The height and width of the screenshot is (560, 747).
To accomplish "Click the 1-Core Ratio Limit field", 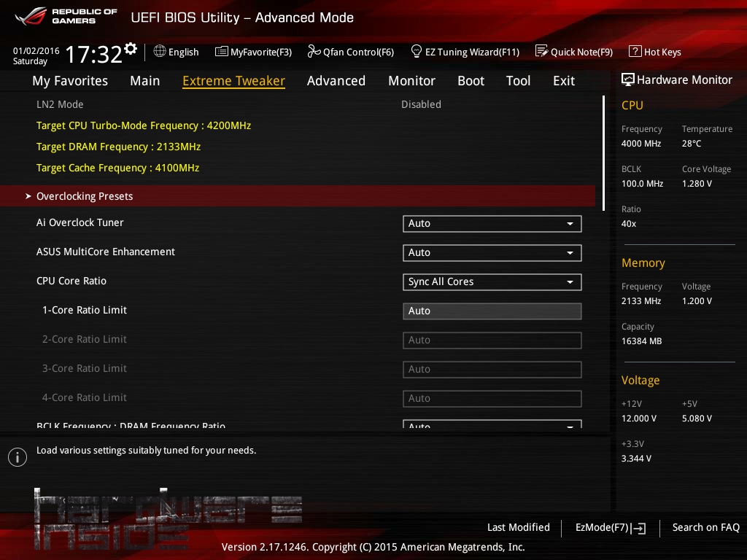I will tap(492, 311).
